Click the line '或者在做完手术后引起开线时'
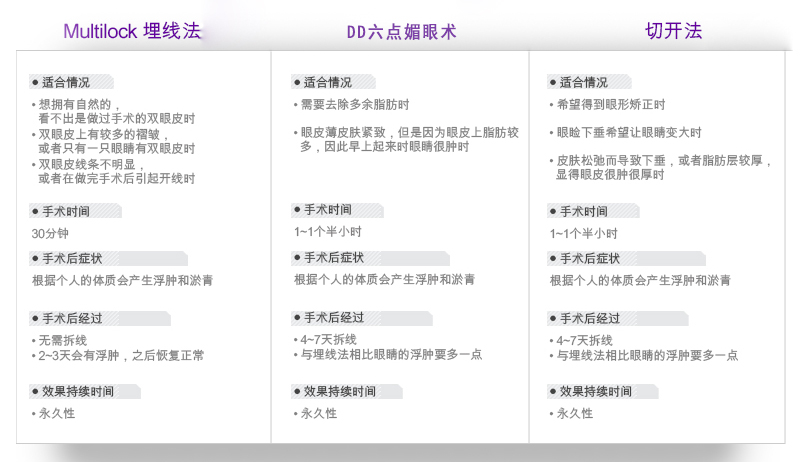 [117, 179]
